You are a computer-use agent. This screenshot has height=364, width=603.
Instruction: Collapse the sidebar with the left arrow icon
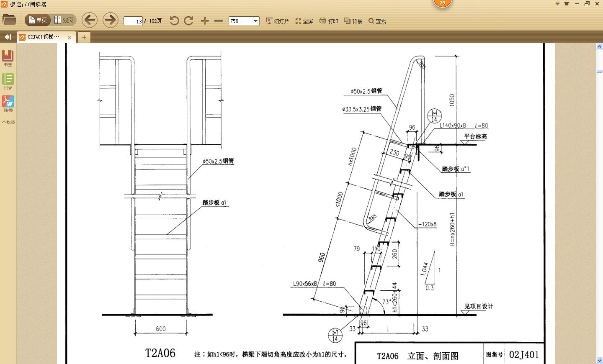pos(8,37)
